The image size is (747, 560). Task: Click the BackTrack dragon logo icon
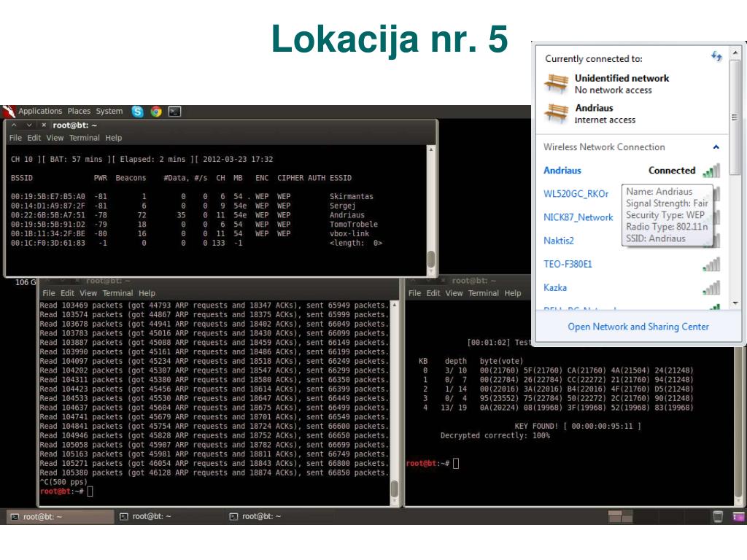[9, 112]
